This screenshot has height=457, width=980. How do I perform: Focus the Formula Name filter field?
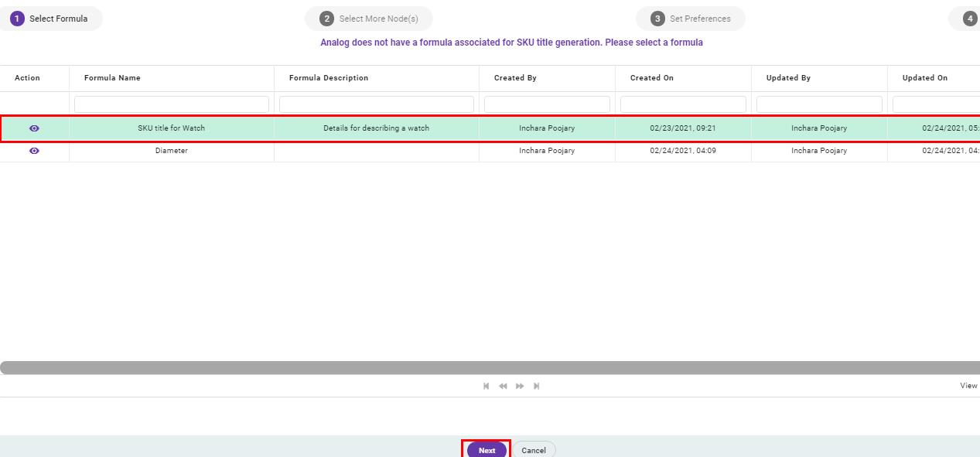172,104
